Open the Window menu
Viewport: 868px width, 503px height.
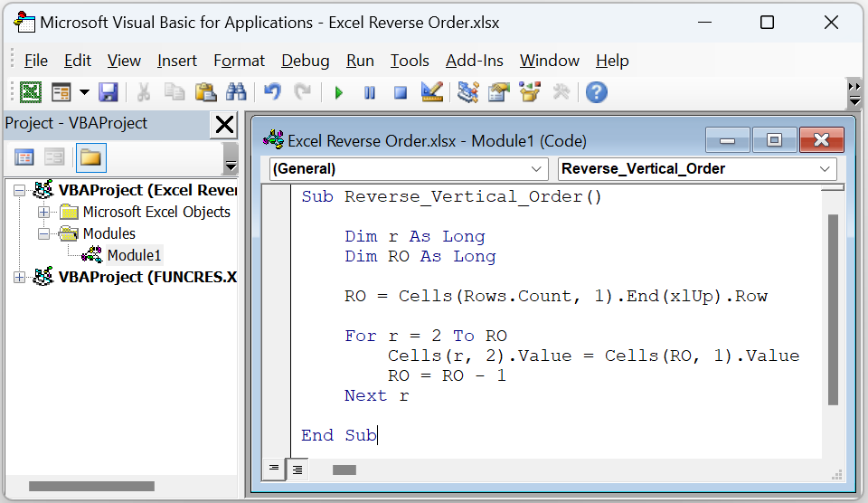549,61
